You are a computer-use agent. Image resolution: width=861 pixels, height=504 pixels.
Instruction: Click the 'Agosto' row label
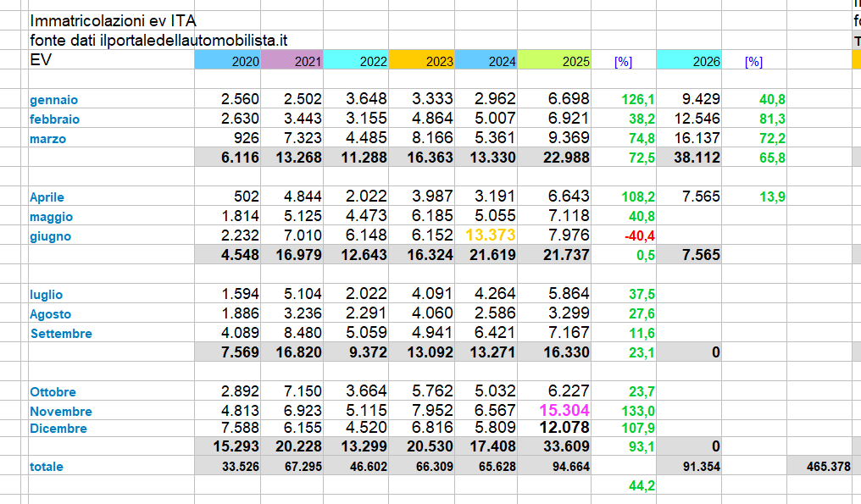pos(51,314)
